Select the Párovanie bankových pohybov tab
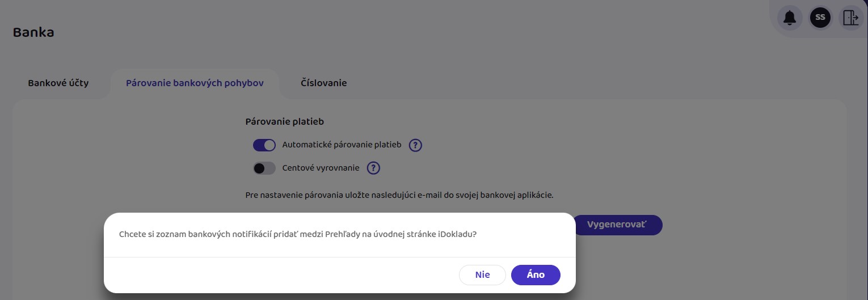 pos(195,83)
